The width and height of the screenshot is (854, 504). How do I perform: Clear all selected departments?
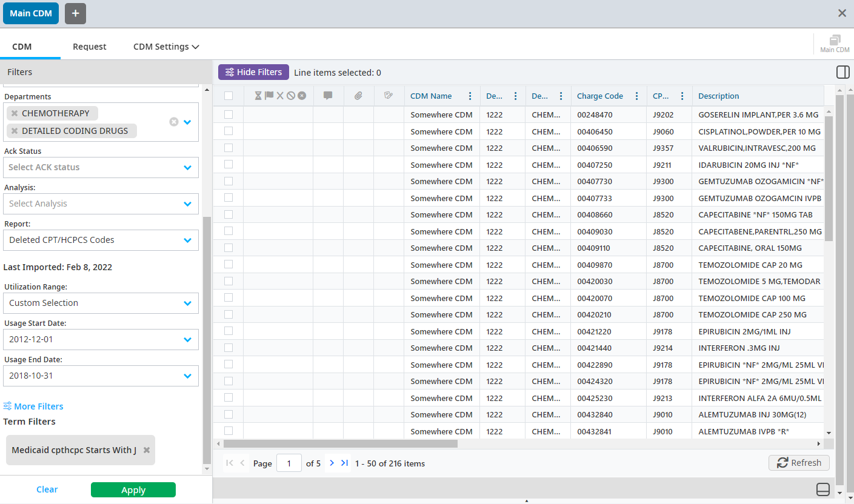pos(174,122)
